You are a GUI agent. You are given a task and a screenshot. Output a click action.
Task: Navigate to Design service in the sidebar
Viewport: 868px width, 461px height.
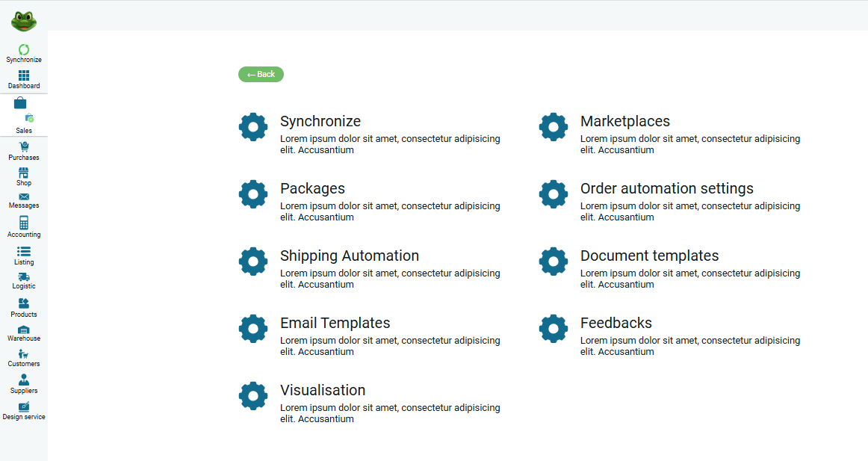click(x=24, y=408)
